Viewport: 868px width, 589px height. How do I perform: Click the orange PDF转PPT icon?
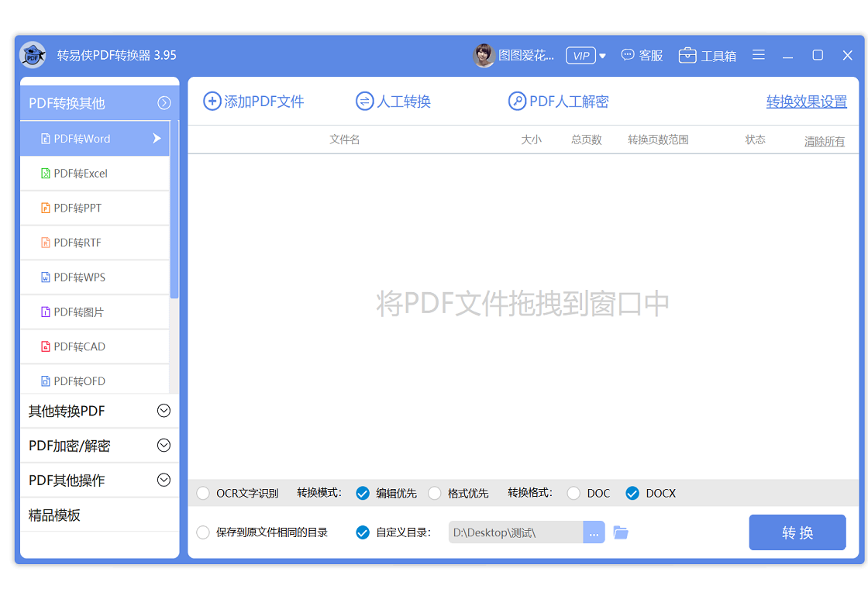(x=46, y=208)
